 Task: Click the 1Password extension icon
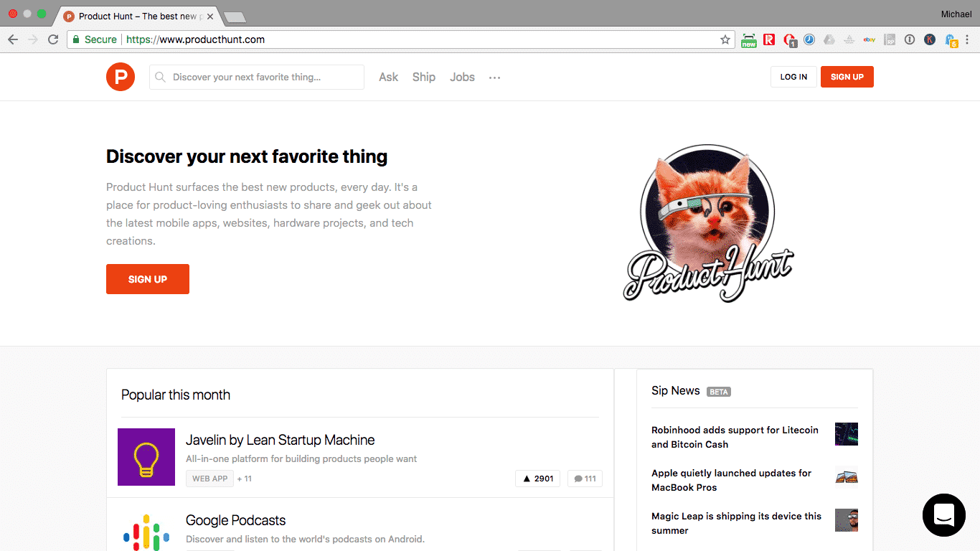910,39
